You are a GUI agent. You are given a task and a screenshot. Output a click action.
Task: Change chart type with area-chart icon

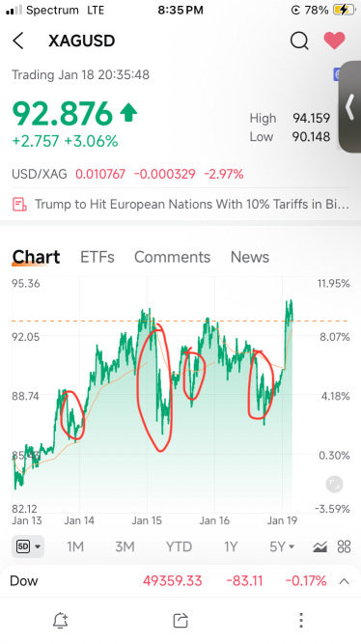click(x=319, y=546)
